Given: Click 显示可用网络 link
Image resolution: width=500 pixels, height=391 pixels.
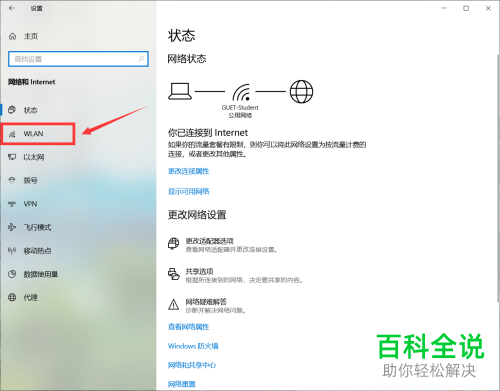Looking at the screenshot, I should [x=188, y=191].
